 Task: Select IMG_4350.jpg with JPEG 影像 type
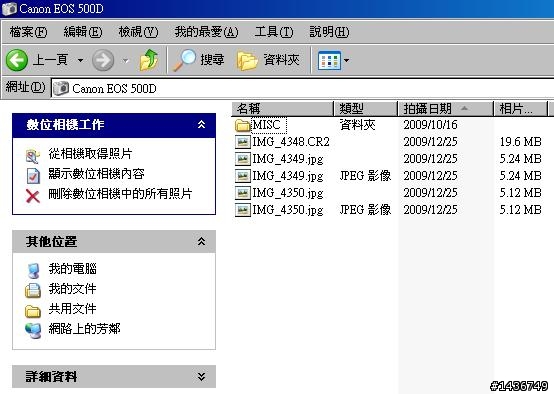pyautogui.click(x=288, y=210)
